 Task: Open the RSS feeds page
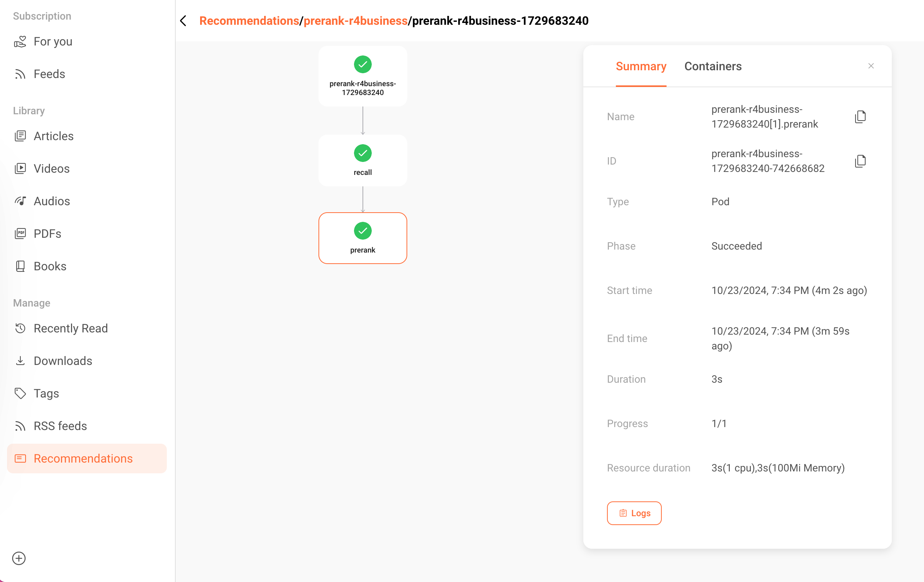(x=87, y=426)
